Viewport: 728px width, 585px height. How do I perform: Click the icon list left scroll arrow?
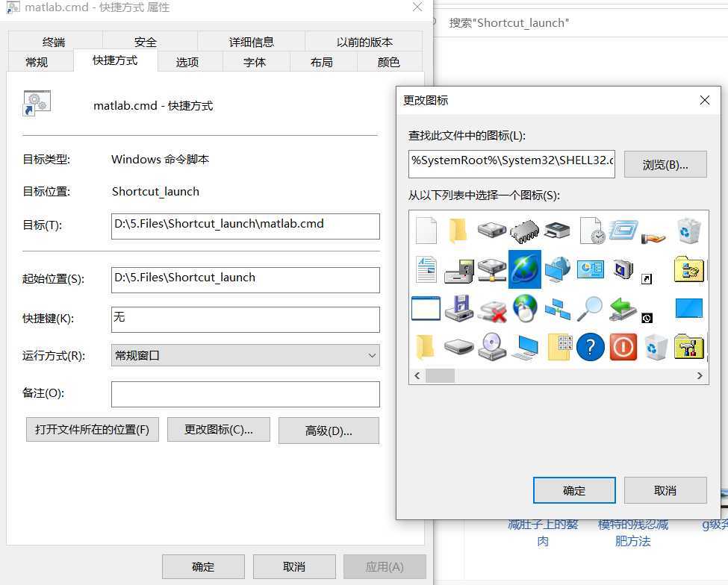(x=417, y=376)
